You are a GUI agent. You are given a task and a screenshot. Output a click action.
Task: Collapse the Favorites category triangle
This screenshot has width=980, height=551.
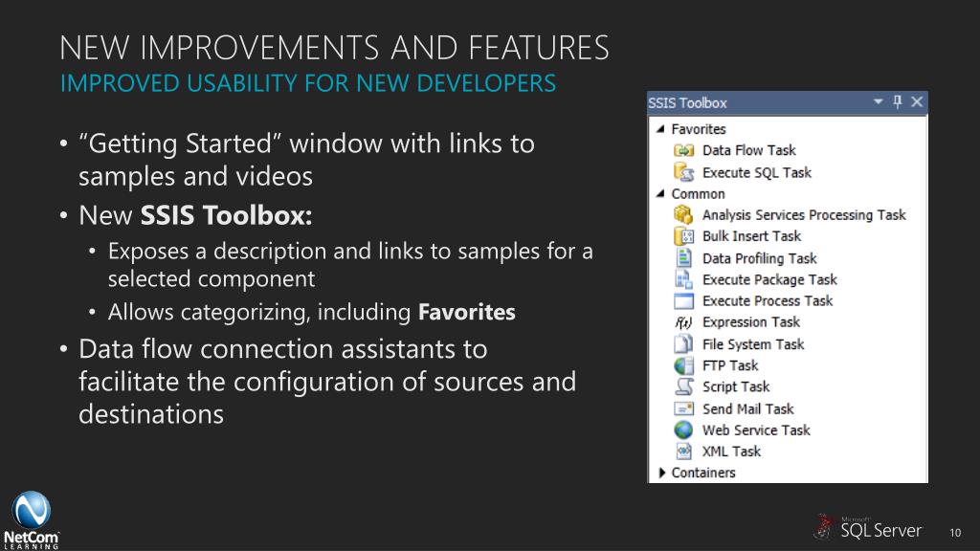(660, 129)
